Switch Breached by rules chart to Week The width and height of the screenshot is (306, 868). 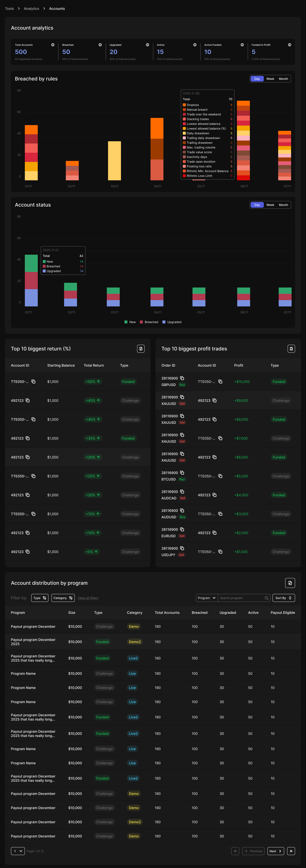pos(270,79)
